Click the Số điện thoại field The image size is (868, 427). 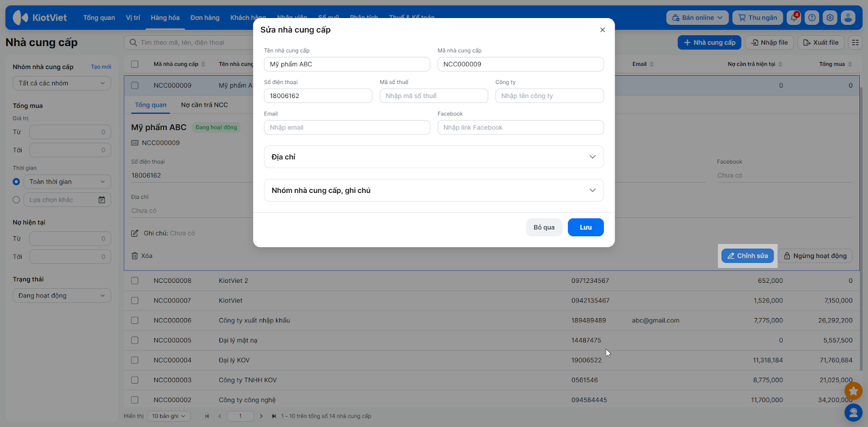pyautogui.click(x=318, y=96)
